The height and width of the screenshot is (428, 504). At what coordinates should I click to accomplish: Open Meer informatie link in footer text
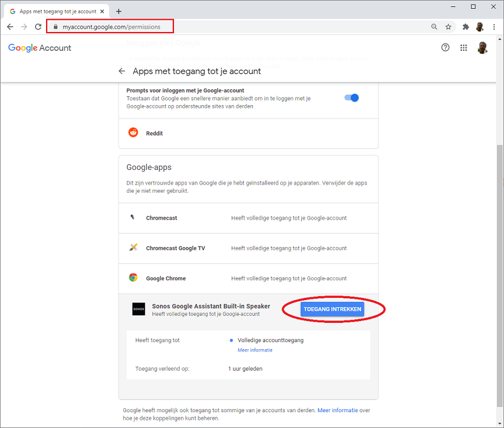point(338,410)
